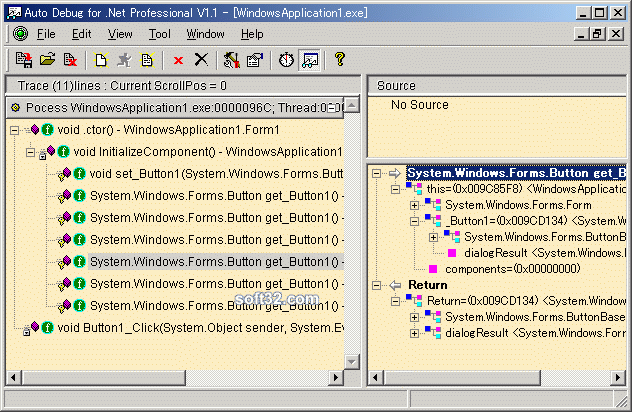The height and width of the screenshot is (412, 632).
Task: Maximize the Auto Debug main window
Action: (600, 13)
